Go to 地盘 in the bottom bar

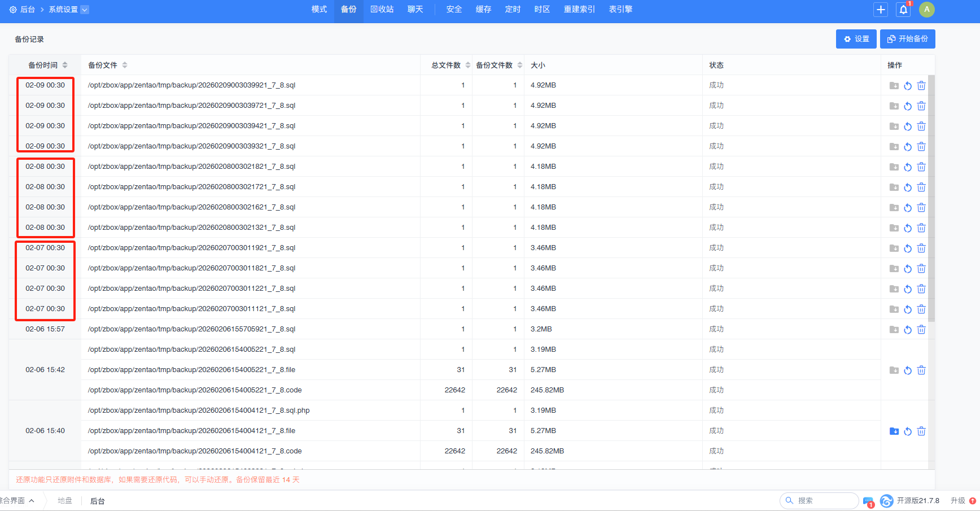[65, 501]
